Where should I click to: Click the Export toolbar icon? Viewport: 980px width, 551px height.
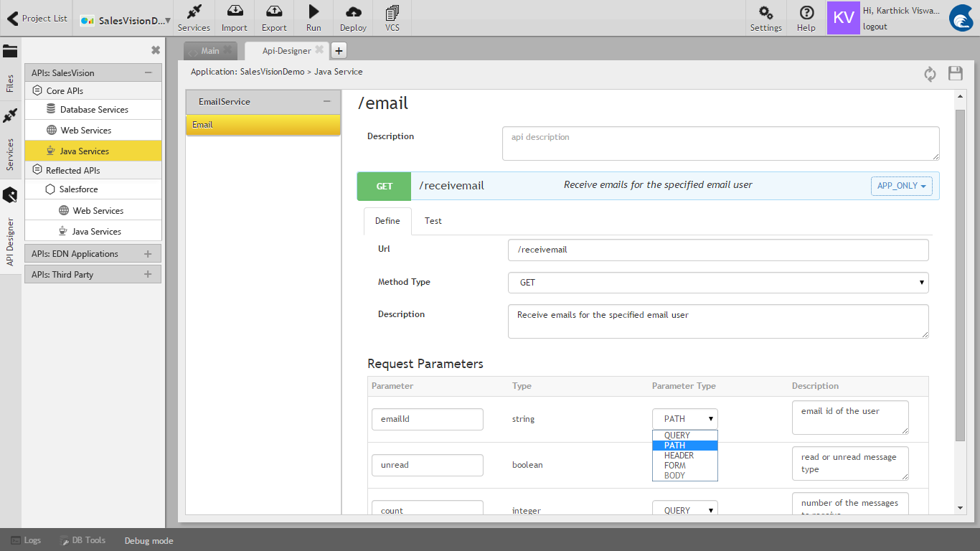[274, 19]
